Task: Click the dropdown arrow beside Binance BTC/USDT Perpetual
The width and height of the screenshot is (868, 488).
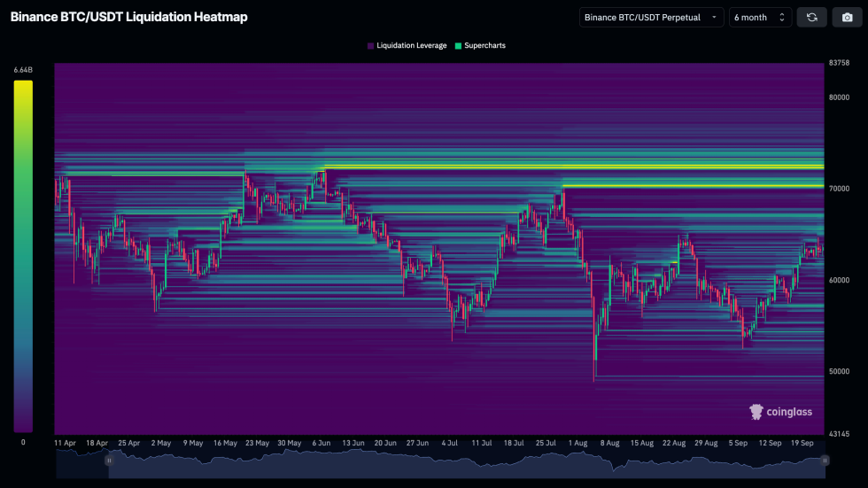Action: pyautogui.click(x=714, y=17)
